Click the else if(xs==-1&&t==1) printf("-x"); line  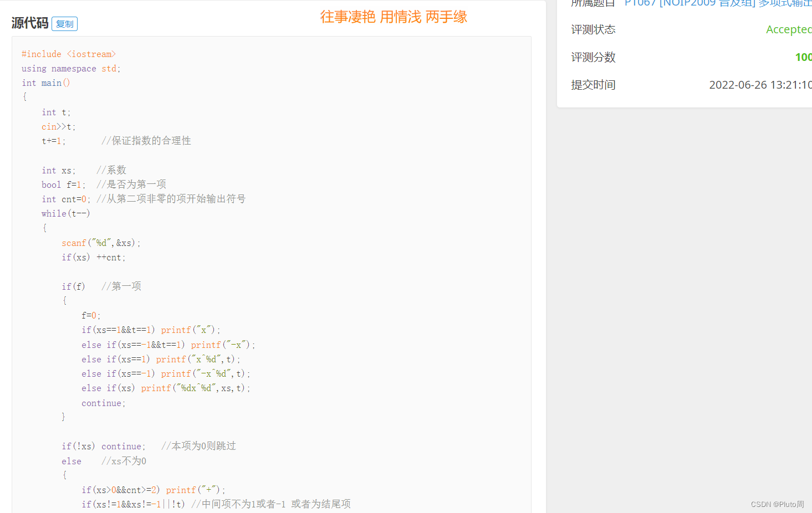[168, 345]
